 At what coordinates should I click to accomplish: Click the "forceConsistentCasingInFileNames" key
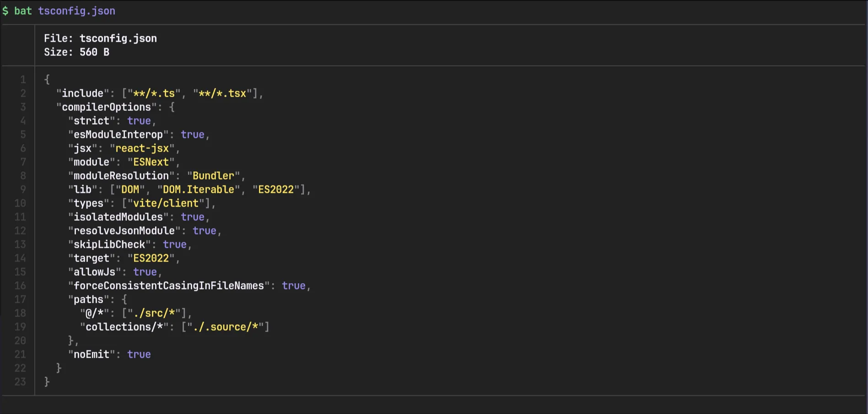tap(169, 286)
